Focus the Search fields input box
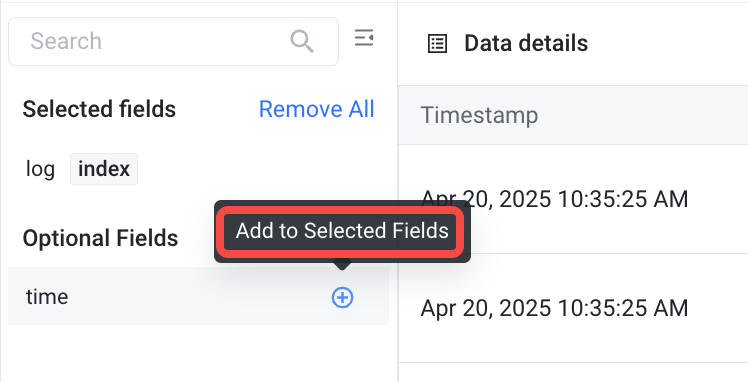748x382 pixels. 174,41
